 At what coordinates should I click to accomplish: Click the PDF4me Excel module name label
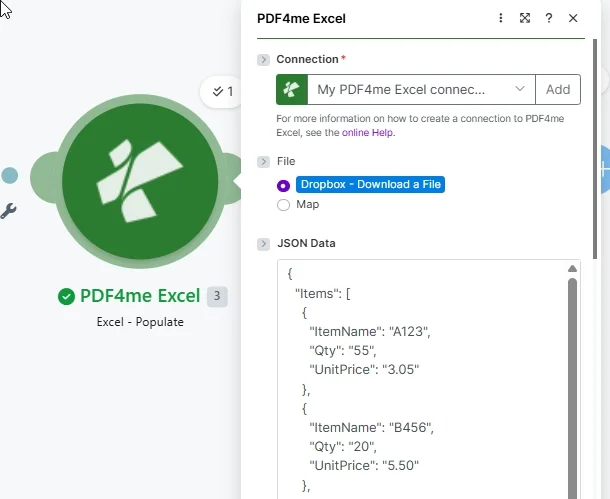pos(140,296)
